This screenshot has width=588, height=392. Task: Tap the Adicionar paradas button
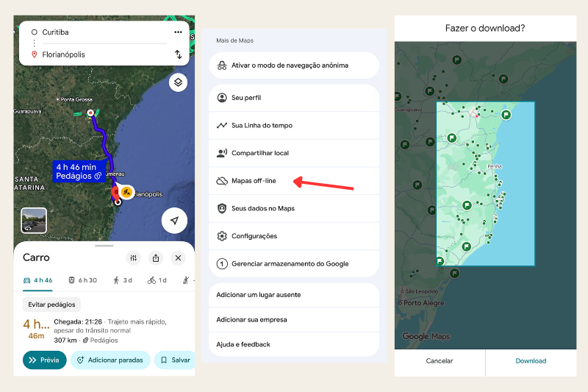[x=110, y=360]
